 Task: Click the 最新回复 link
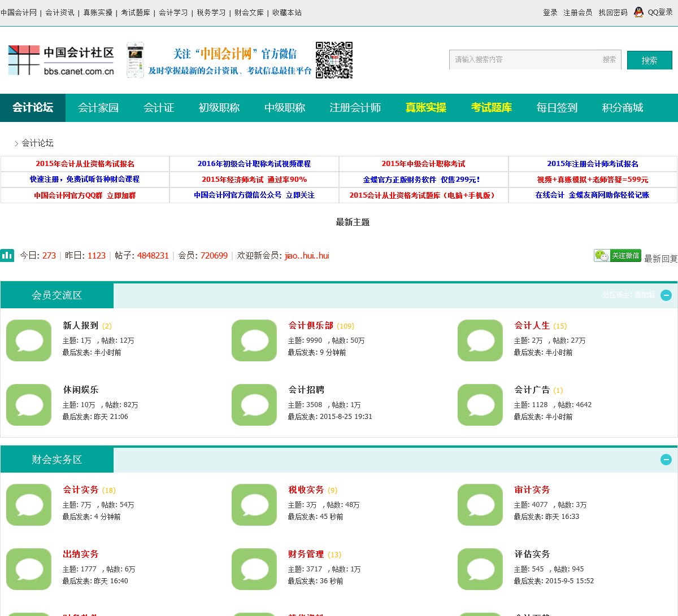pos(661,259)
